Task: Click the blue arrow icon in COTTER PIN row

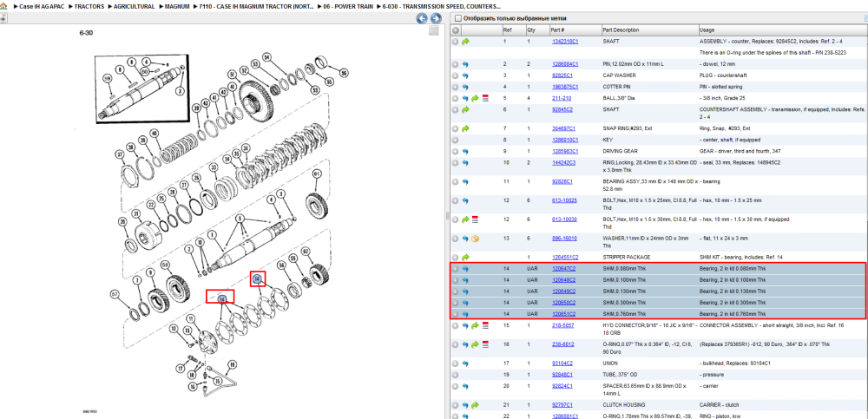Action: 465,87
